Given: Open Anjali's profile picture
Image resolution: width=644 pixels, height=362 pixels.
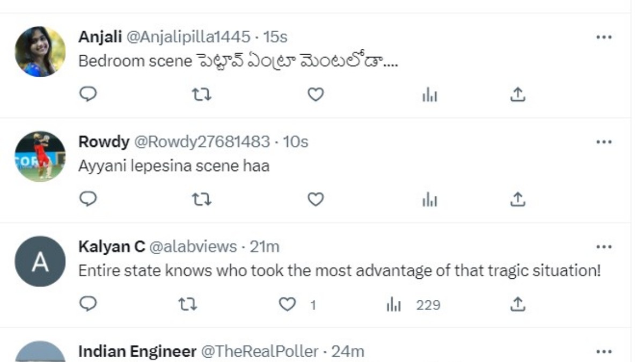Looking at the screenshot, I should [x=40, y=51].
